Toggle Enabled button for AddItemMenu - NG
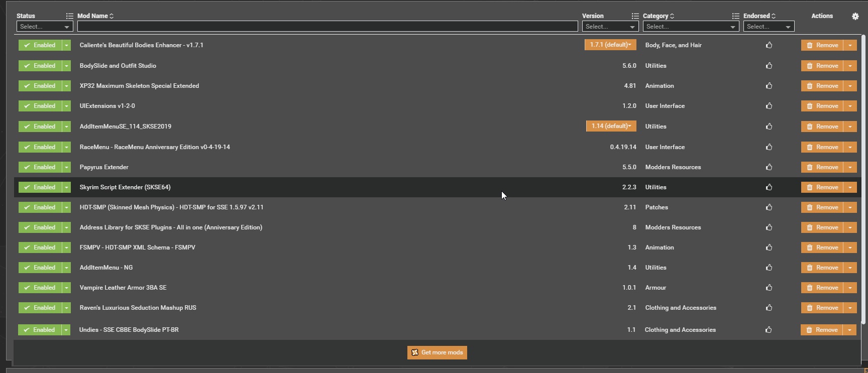Viewport: 868px width, 373px height. [40, 268]
